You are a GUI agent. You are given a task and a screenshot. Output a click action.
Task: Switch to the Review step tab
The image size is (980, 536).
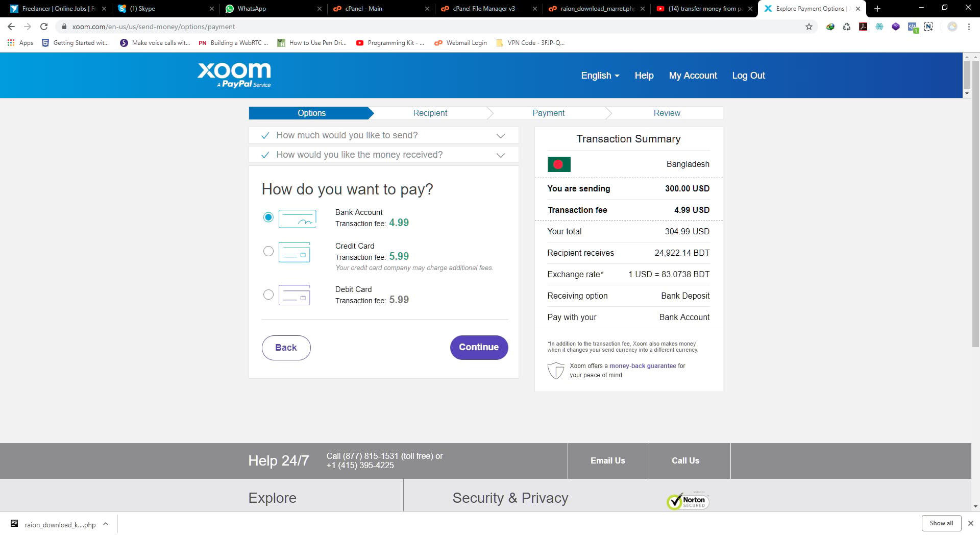667,113
